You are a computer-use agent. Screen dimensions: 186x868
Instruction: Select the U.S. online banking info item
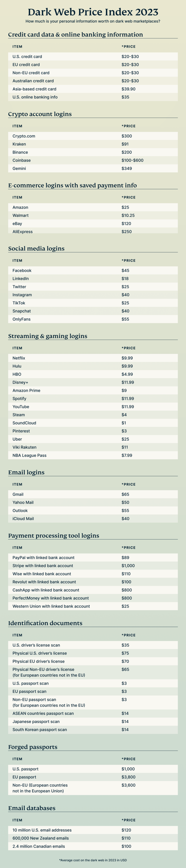tap(35, 97)
